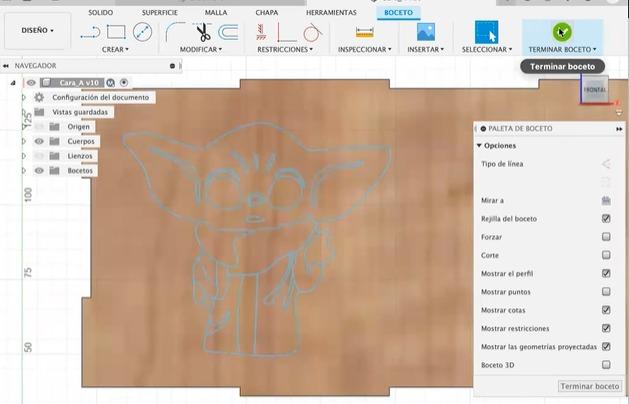This screenshot has height=404, width=629.
Task: Collapse the Navegador panel with double arrows
Action: click(x=6, y=66)
